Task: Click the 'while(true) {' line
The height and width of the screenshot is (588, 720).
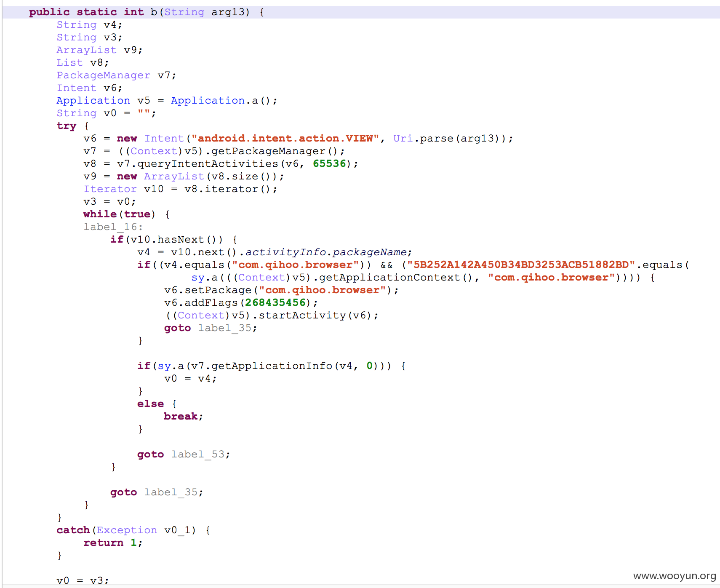Action: click(126, 214)
